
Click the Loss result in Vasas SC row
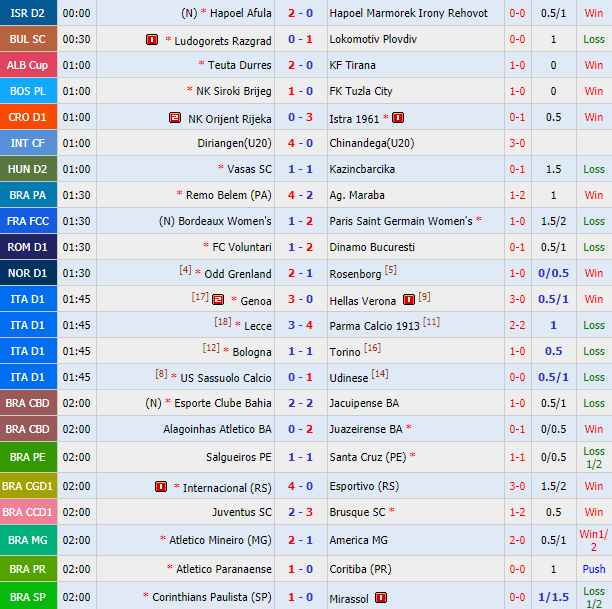[x=594, y=169]
